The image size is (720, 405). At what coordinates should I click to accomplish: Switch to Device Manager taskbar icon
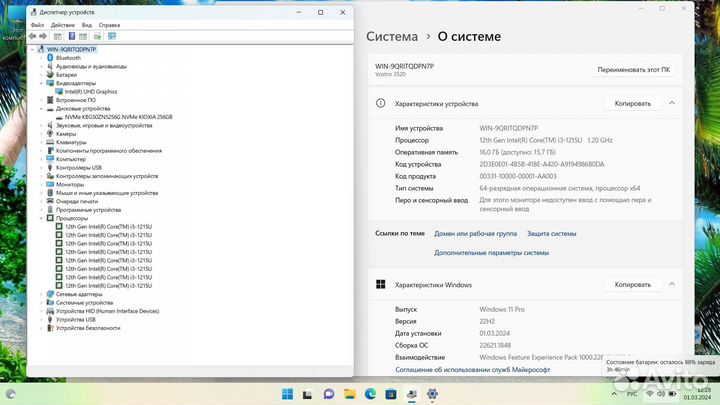click(x=412, y=394)
